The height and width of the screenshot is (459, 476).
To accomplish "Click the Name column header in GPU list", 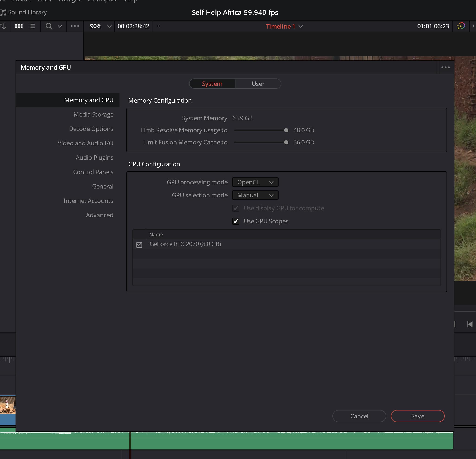I will 293,234.
